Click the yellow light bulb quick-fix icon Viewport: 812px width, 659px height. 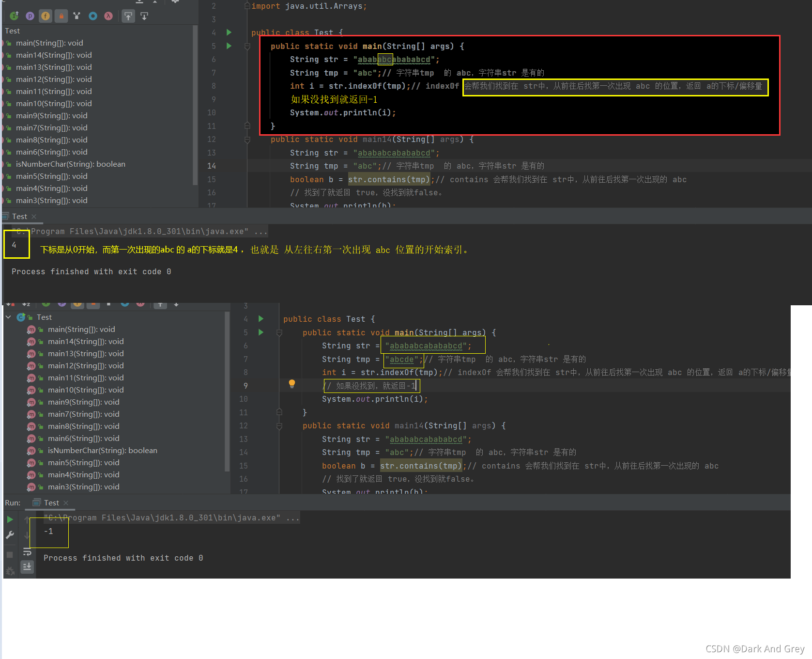[292, 384]
